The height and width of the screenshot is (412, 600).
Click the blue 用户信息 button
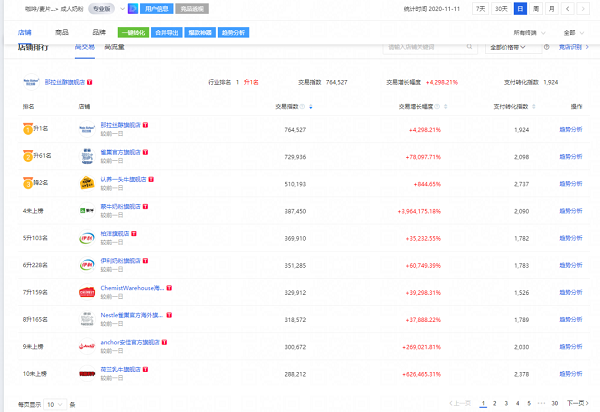coord(157,8)
